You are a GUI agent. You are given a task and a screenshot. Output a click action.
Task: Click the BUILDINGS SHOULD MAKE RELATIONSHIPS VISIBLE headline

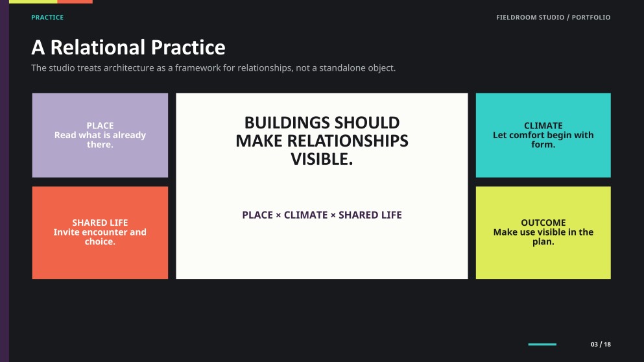322,141
